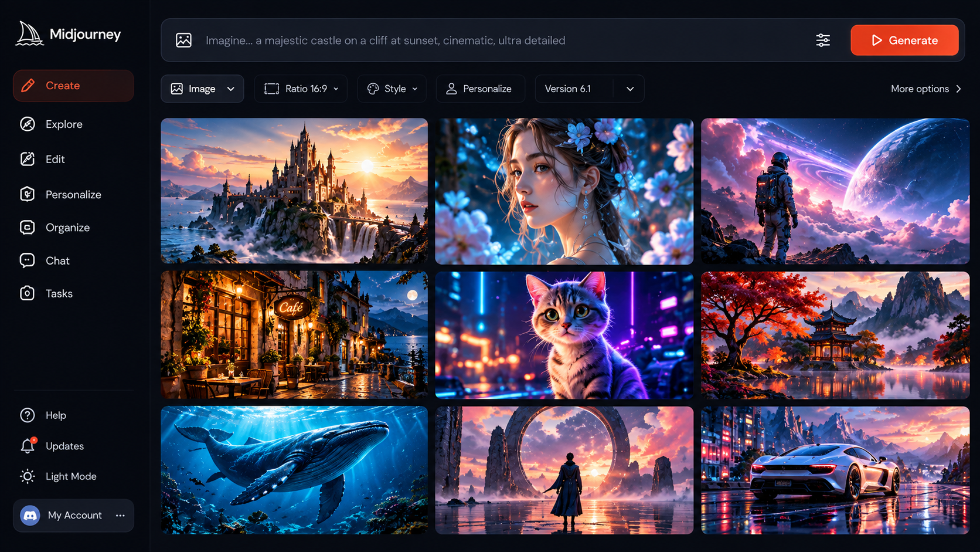Open the astronaut and planet thumbnail
980x552 pixels.
(835, 191)
